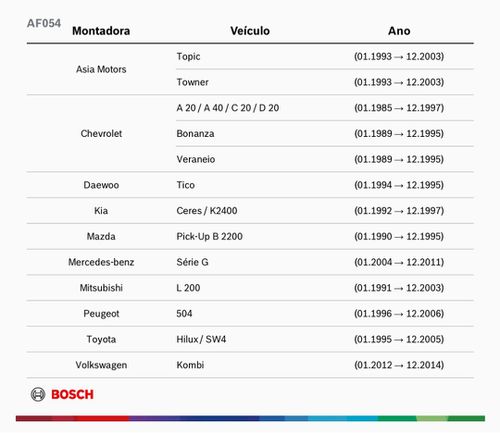Select the Daewoo Tico row

[250, 185]
